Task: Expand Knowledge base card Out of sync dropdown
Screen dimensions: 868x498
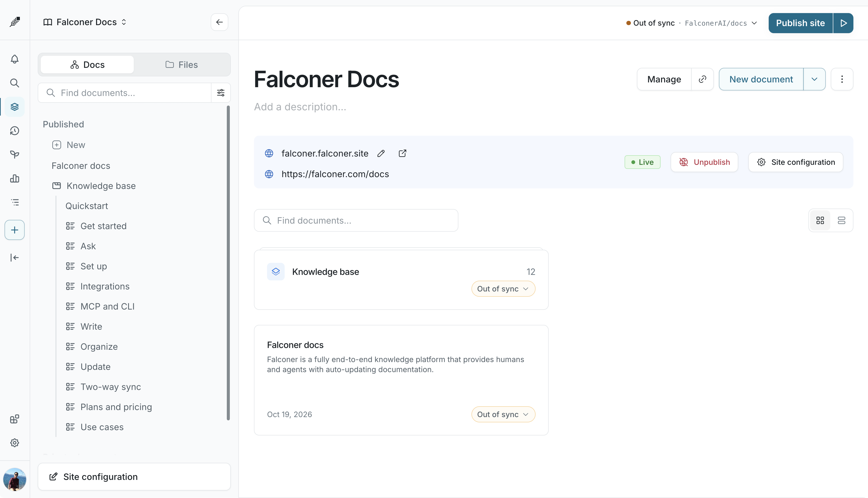Action: (x=503, y=289)
